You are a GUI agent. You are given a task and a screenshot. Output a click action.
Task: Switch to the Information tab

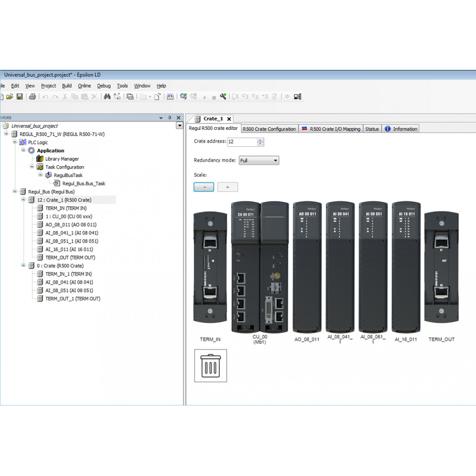point(401,129)
